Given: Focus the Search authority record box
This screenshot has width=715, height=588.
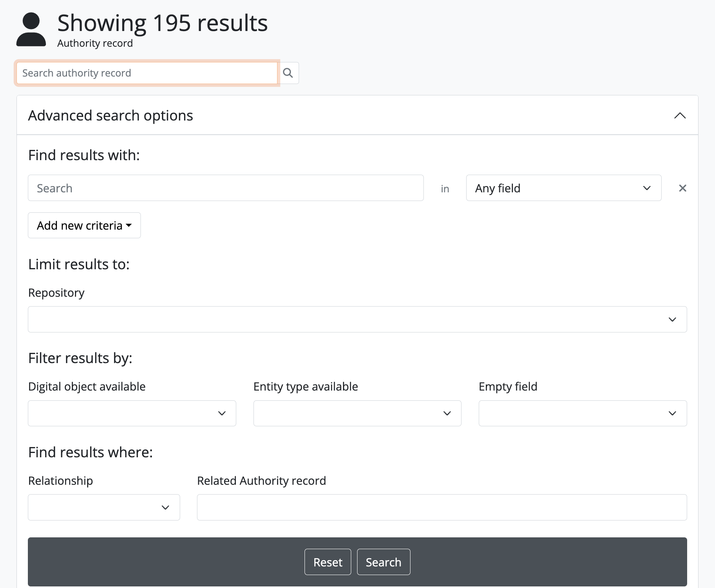Looking at the screenshot, I should [147, 73].
